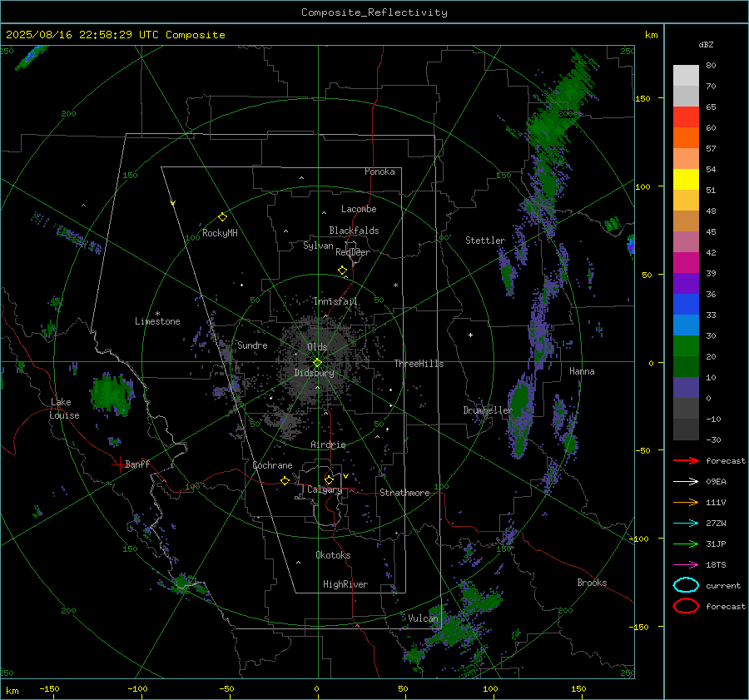Click the purple 0 dBZ color swatch
The width and height of the screenshot is (749, 700).
pos(686,388)
